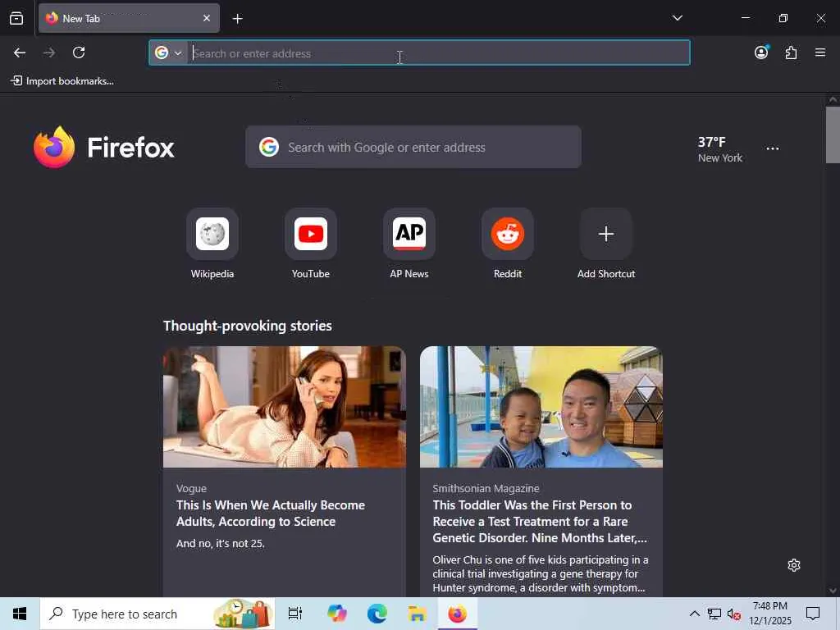
Task: Launch Microsoft Edge from the taskbar
Action: tap(377, 614)
